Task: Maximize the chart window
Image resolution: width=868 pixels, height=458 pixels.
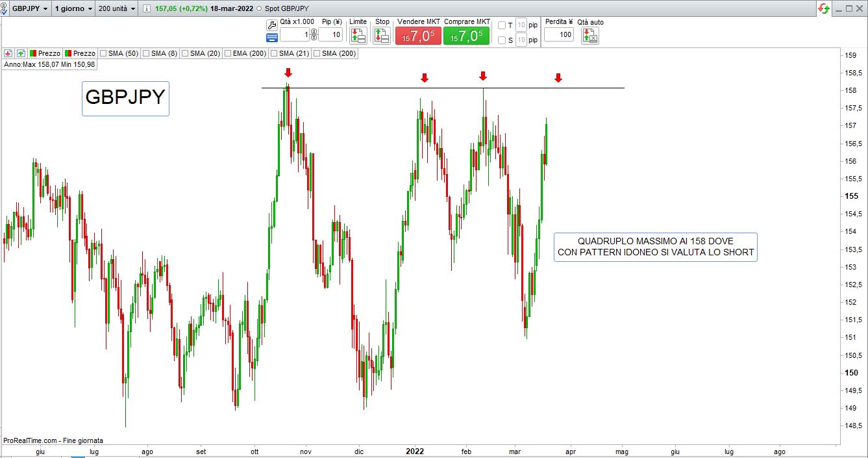Action: click(x=849, y=8)
